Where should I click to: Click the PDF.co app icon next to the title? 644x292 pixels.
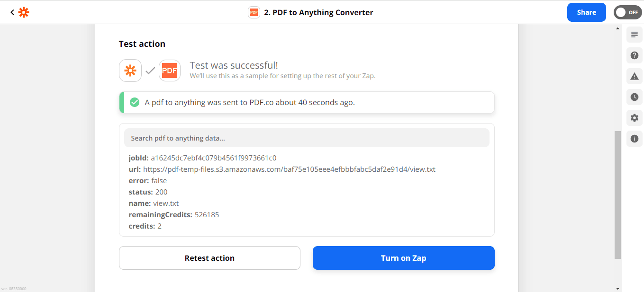click(254, 12)
